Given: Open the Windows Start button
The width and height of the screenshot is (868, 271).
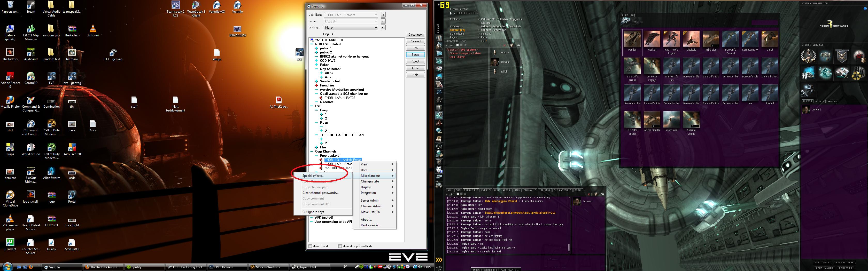Looking at the screenshot, I should tap(7, 267).
